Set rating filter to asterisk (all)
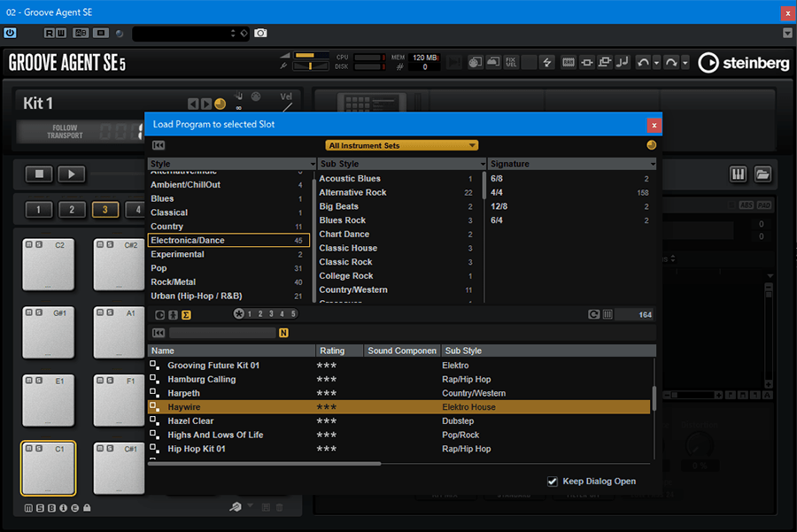Image resolution: width=797 pixels, height=532 pixels. coord(239,313)
